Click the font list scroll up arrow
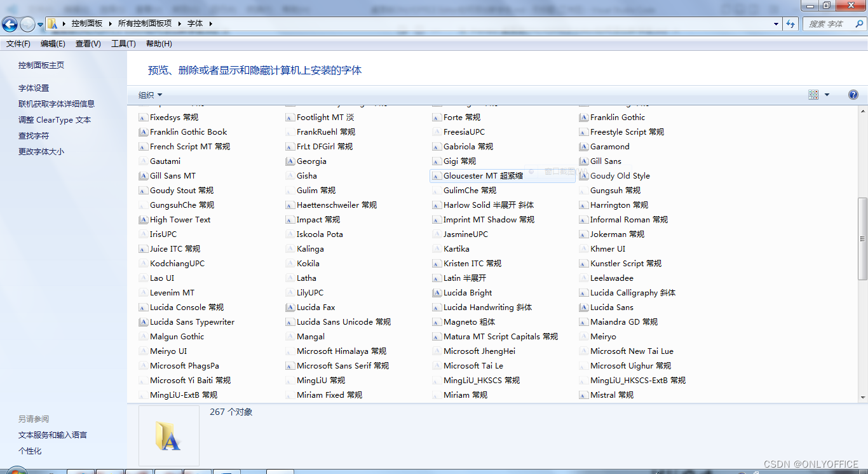 pyautogui.click(x=863, y=110)
